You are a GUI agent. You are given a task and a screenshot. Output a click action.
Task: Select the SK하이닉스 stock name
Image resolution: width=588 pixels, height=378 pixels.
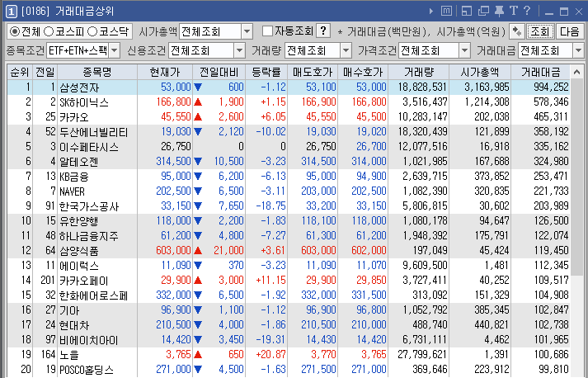[x=84, y=102]
